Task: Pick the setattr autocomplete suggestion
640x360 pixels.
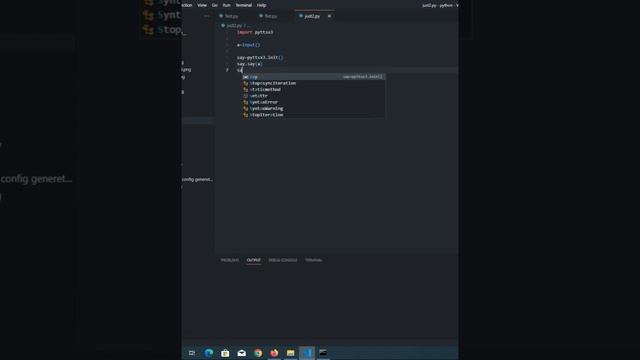Action: (313, 96)
